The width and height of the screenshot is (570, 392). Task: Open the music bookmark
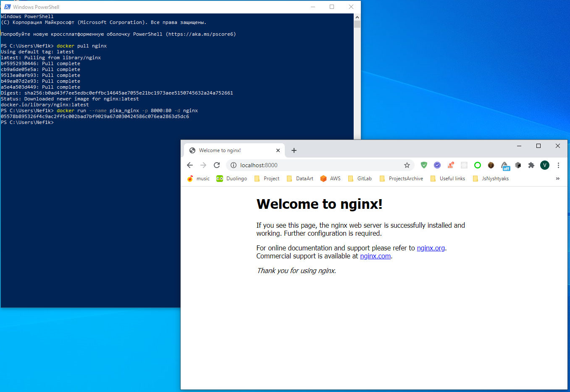tap(198, 179)
